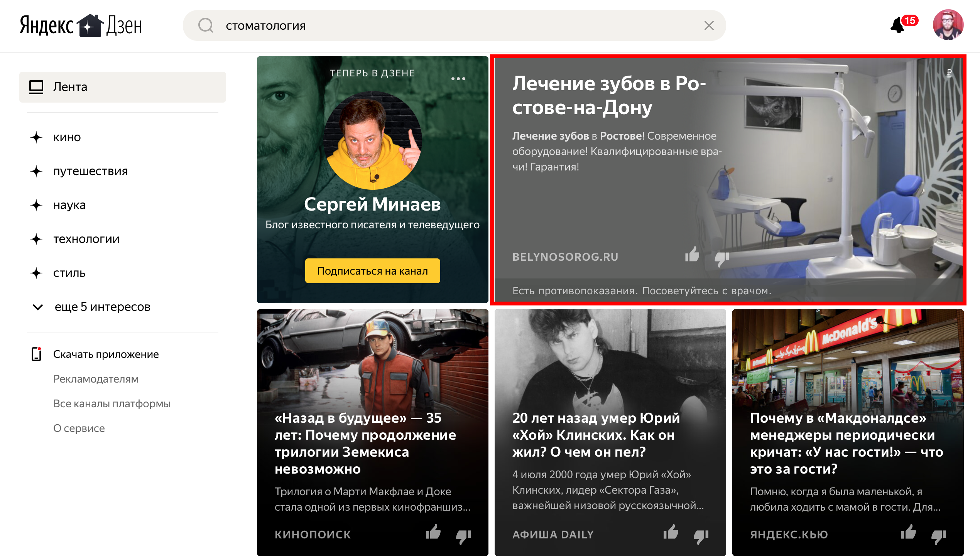Viewport: 980px width, 560px height.
Task: Like the Макдоналдс article
Action: coord(909,532)
